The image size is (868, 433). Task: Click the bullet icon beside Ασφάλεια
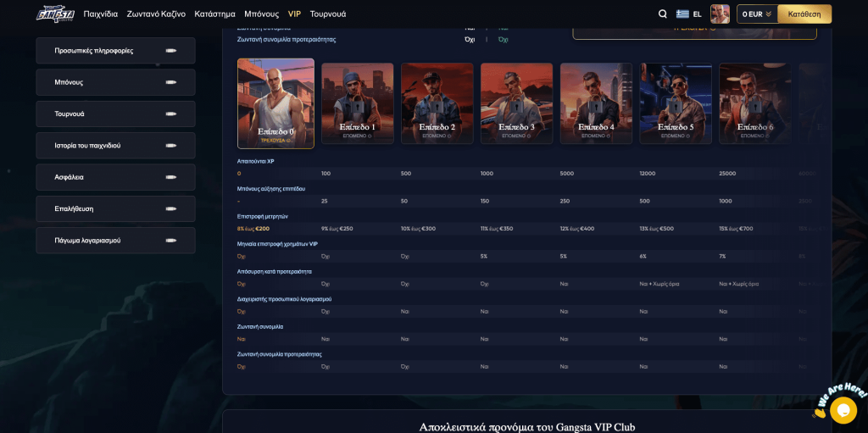pyautogui.click(x=171, y=177)
